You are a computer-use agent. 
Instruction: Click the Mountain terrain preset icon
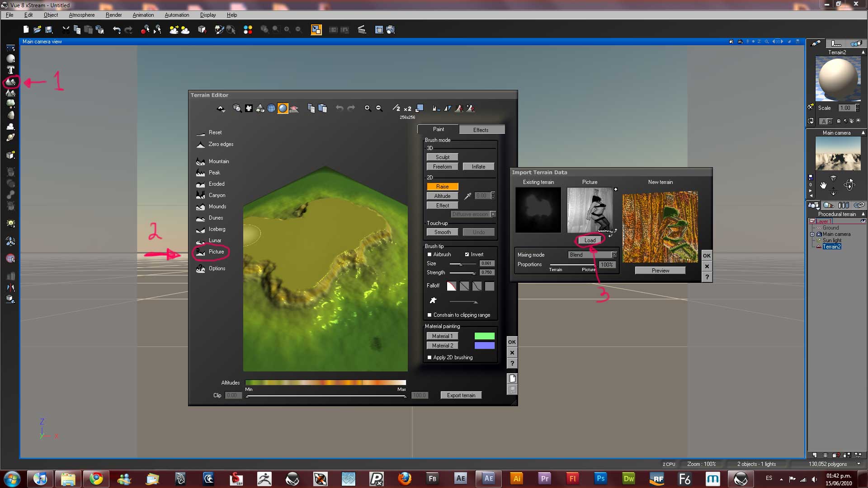201,161
